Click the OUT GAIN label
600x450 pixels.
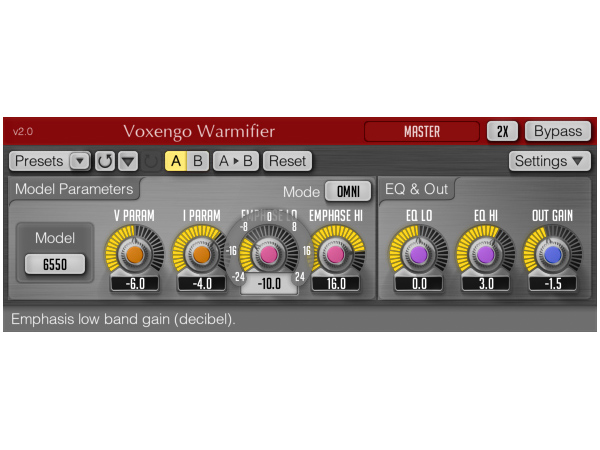[x=553, y=216]
